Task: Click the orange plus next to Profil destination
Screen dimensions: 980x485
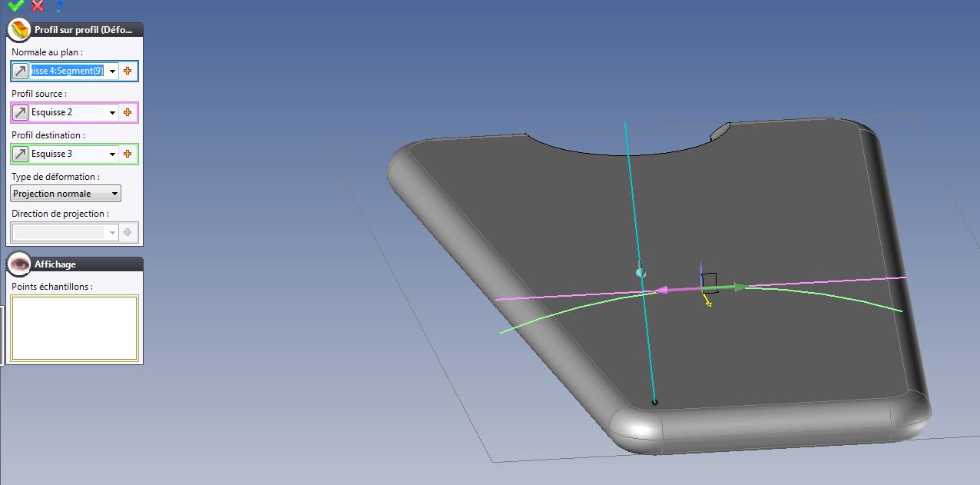Action: [127, 154]
